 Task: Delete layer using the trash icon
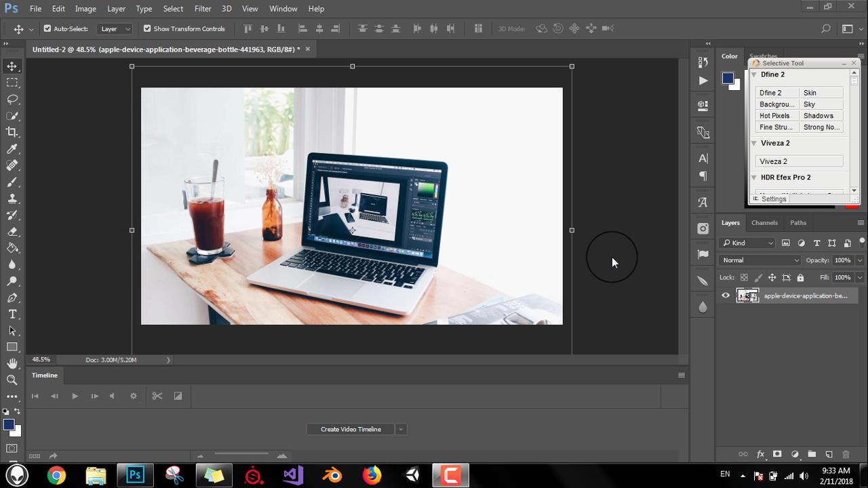846,454
